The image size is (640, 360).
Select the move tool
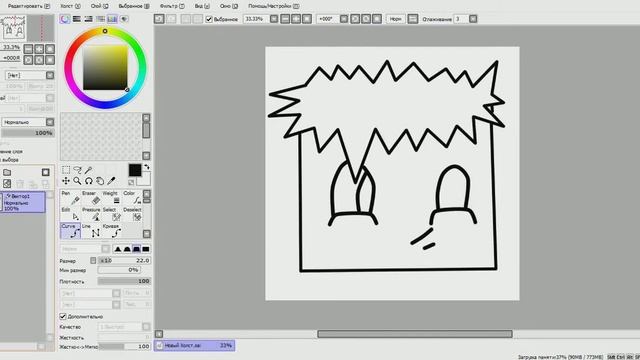[x=66, y=181]
